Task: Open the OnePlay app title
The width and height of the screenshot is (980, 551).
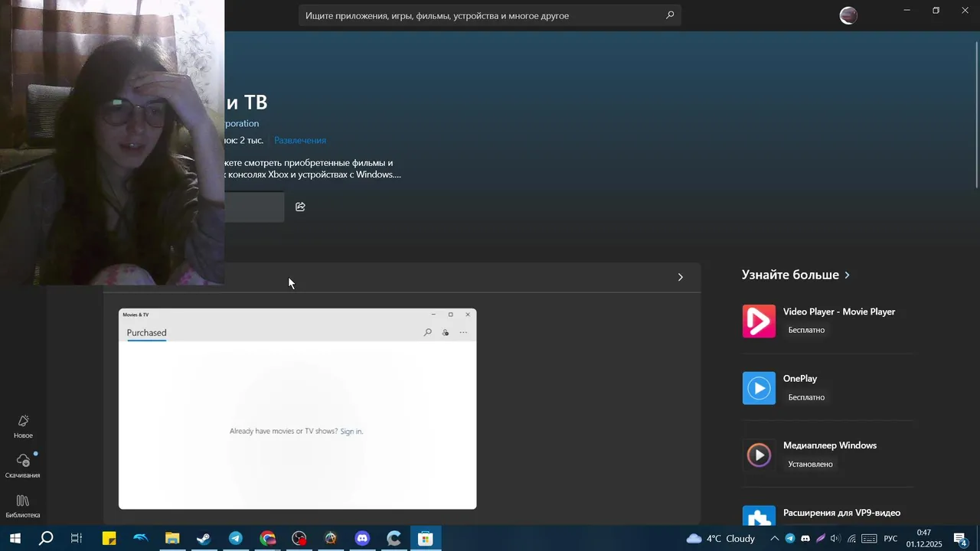Action: 800,379
